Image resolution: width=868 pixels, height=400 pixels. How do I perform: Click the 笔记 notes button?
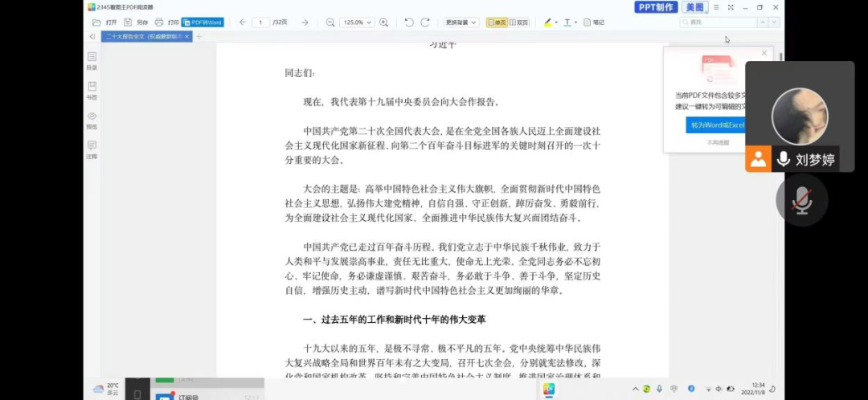click(x=594, y=22)
